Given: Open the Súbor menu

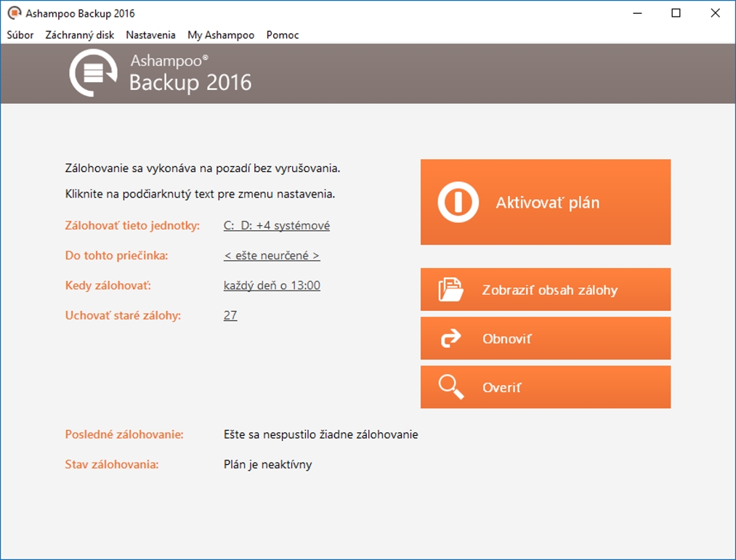Looking at the screenshot, I should click(x=20, y=35).
